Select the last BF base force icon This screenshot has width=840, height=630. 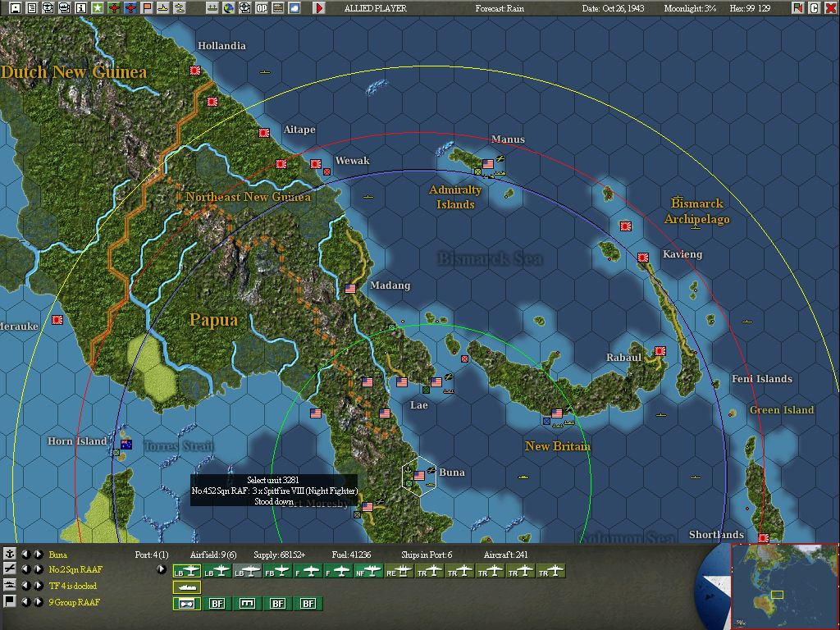click(x=308, y=604)
